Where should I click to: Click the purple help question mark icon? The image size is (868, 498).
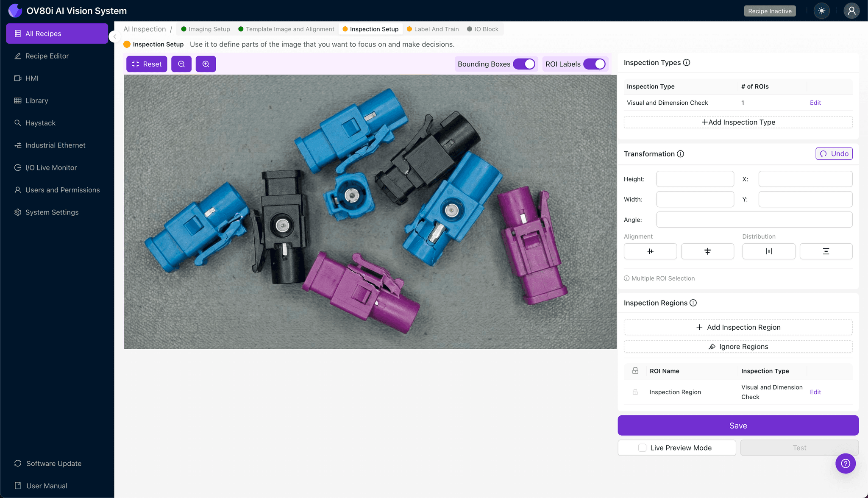(845, 463)
